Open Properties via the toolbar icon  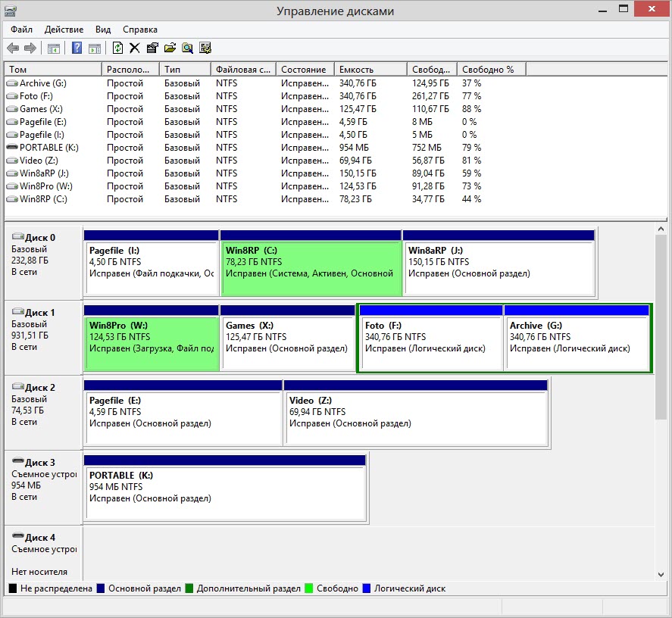tap(152, 48)
